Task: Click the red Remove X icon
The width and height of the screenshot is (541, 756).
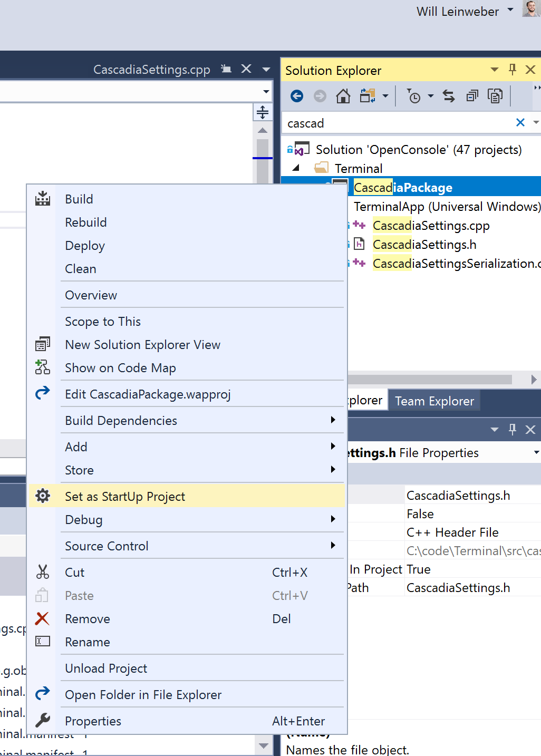Action: pyautogui.click(x=42, y=618)
